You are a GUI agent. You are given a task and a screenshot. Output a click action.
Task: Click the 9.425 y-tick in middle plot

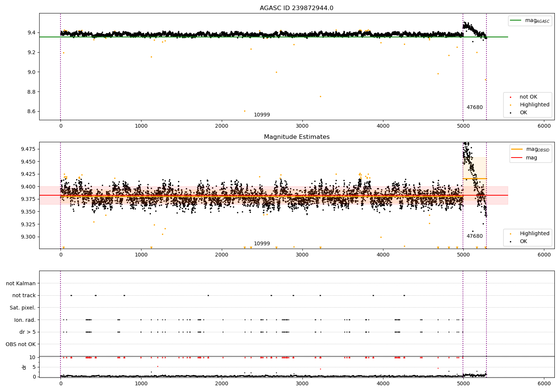[x=28, y=174]
